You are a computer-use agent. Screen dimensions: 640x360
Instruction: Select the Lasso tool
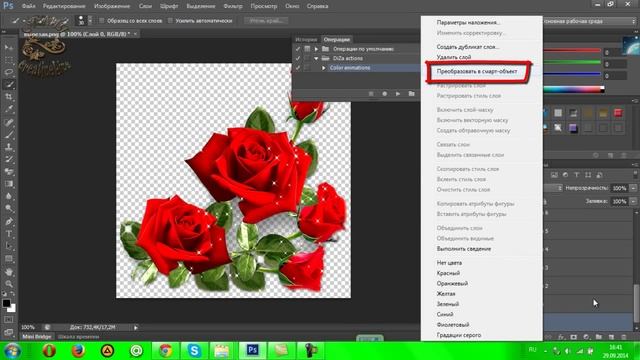[9, 72]
